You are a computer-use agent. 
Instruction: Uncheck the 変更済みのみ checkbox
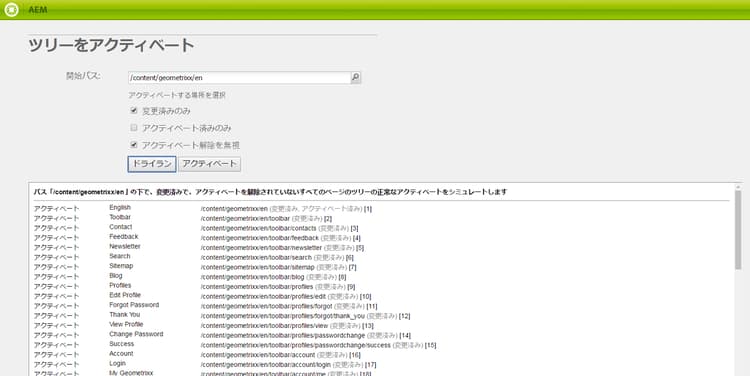tap(134, 111)
